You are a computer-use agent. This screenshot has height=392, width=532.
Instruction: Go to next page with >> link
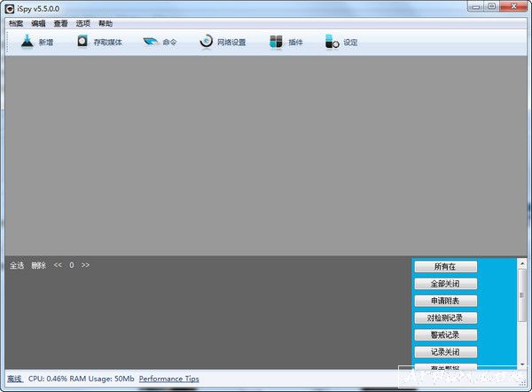(x=85, y=265)
